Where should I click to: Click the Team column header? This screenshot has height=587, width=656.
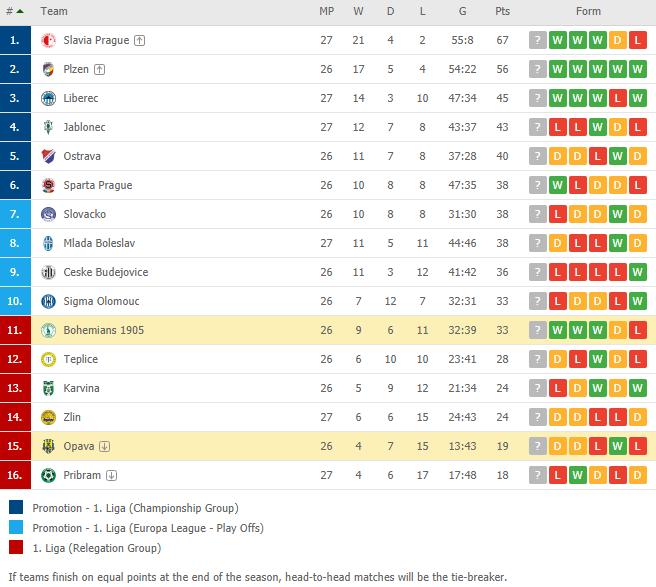(54, 11)
